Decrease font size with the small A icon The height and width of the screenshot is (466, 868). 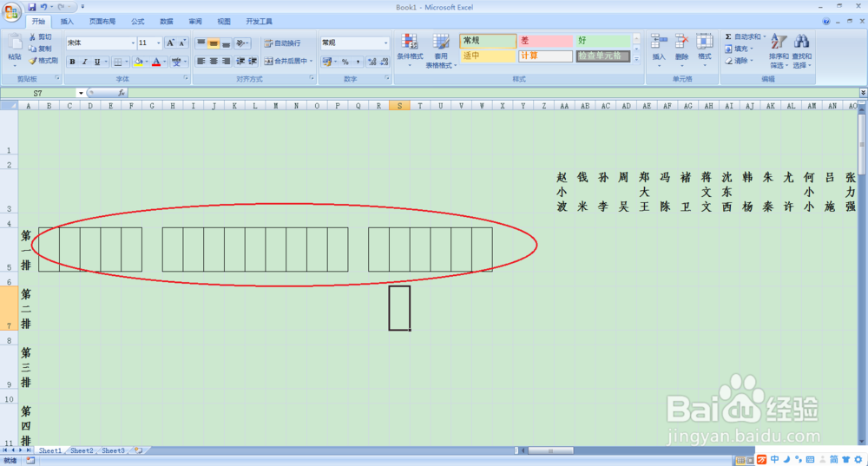(181, 43)
